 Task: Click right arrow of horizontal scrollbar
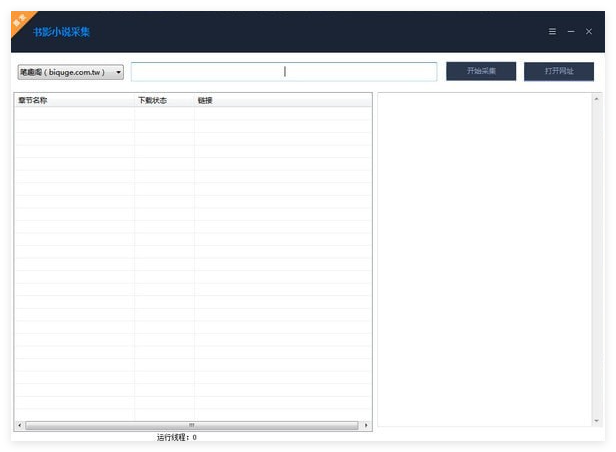point(366,425)
